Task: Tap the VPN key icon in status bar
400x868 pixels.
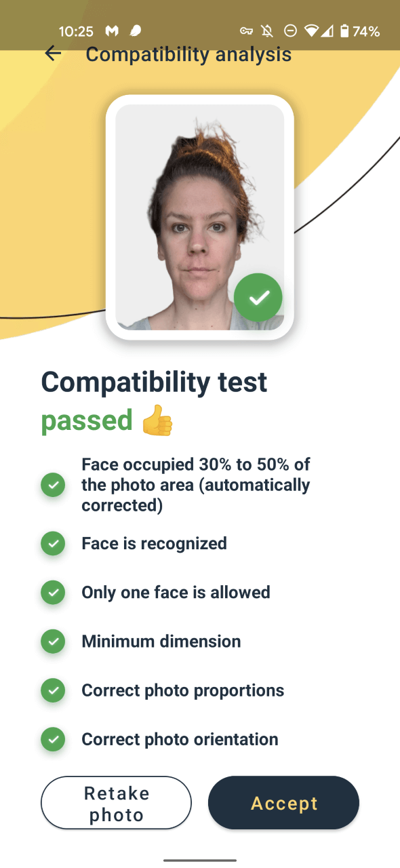Action: point(247,31)
